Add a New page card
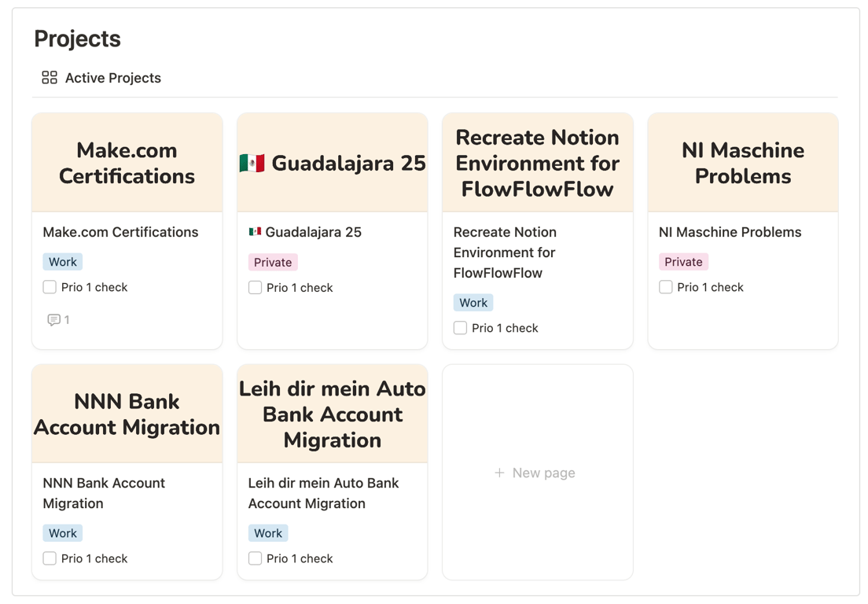The height and width of the screenshot is (604, 868). [x=537, y=473]
